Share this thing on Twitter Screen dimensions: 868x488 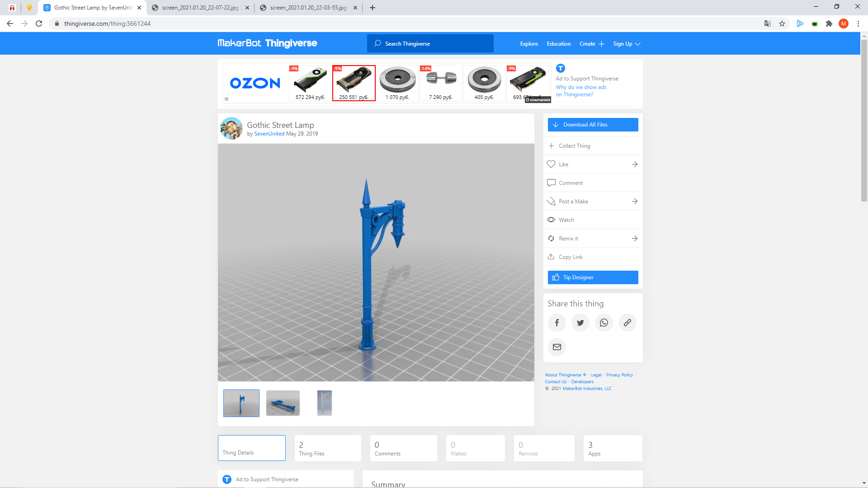pyautogui.click(x=580, y=323)
